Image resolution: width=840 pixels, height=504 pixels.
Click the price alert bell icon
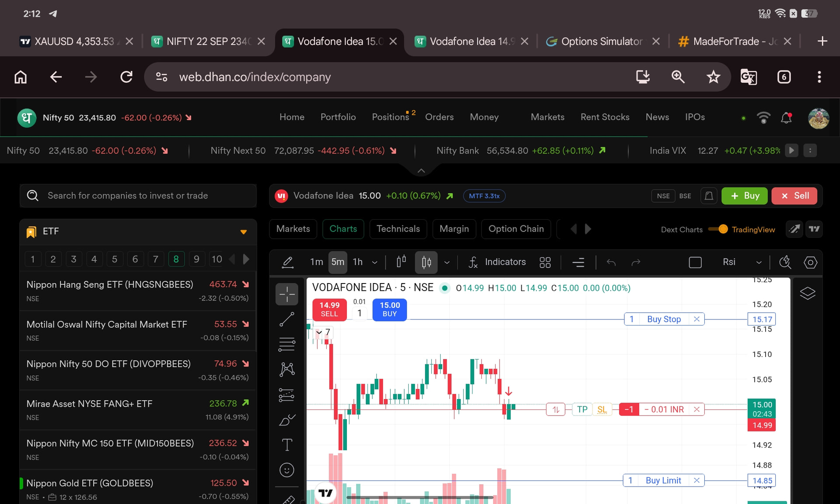click(709, 196)
